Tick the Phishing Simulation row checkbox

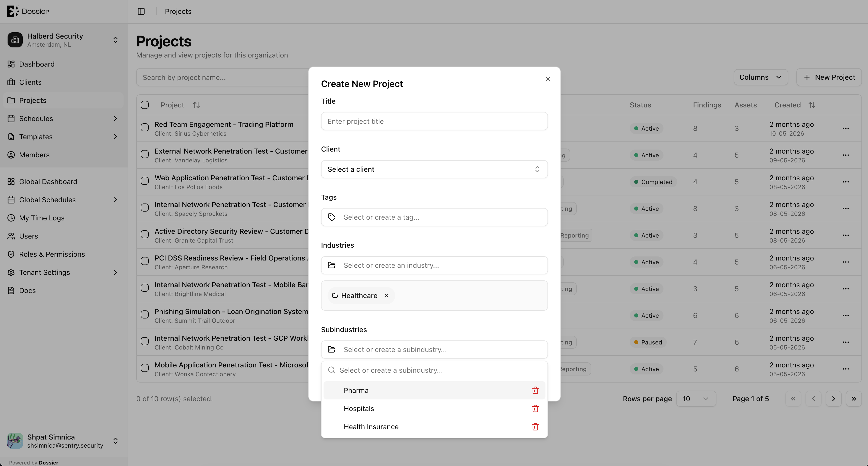(x=145, y=315)
